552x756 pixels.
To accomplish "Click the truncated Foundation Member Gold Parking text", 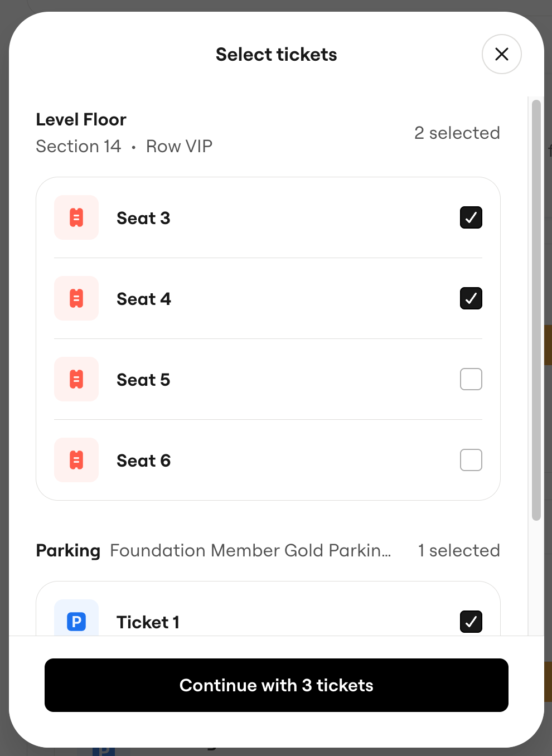I will 250,550.
